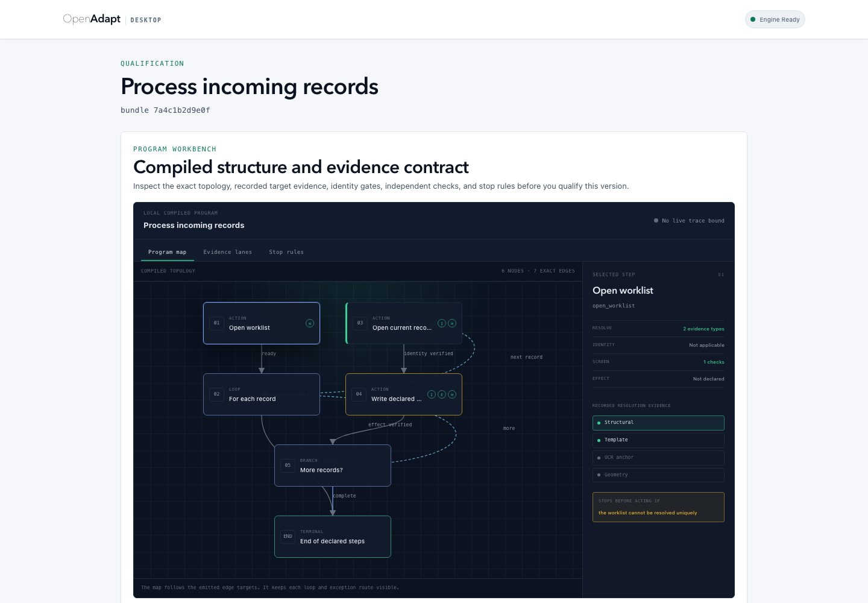Click the E badge on Write declared node
The height and width of the screenshot is (603, 868).
[442, 394]
